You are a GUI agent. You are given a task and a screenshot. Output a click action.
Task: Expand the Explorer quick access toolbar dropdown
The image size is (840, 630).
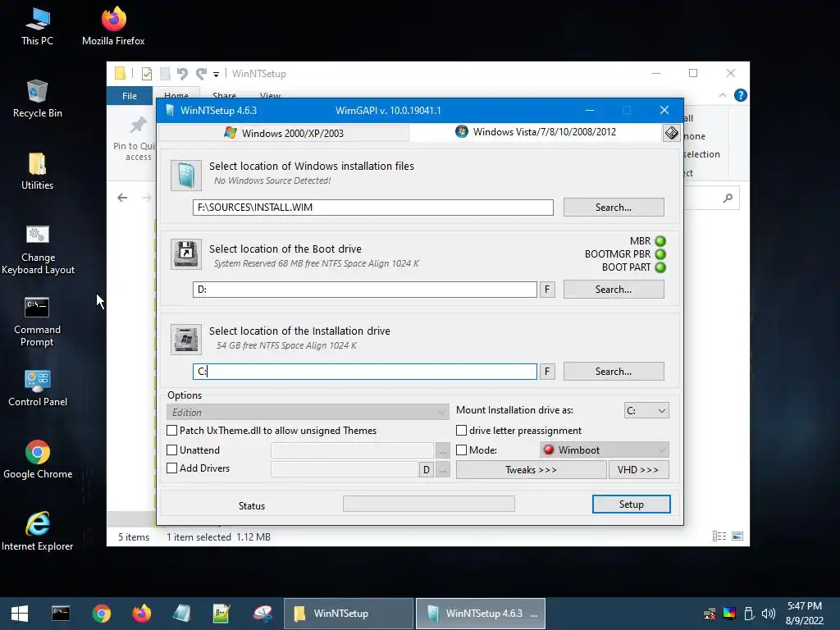pyautogui.click(x=216, y=74)
